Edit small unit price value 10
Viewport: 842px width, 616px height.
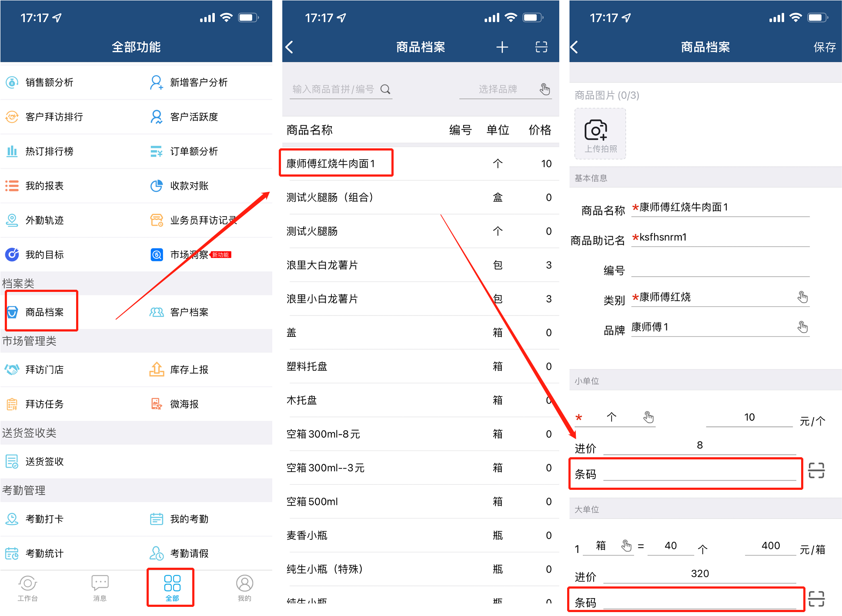749,417
